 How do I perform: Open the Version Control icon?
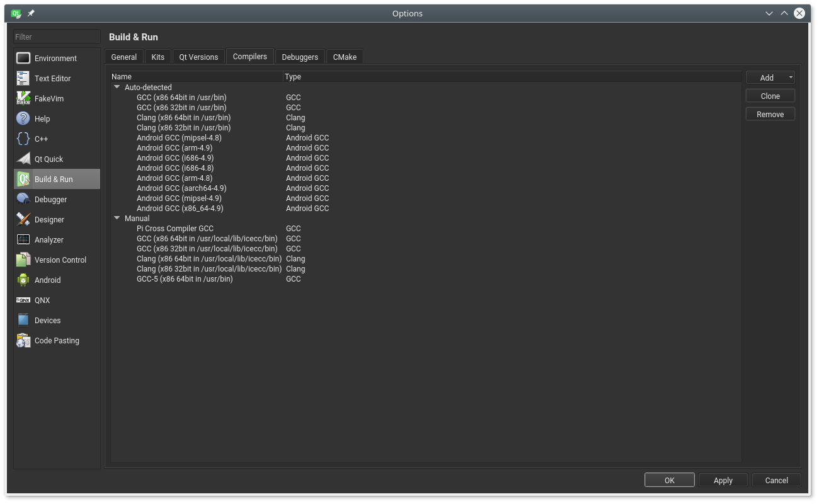[x=23, y=260]
